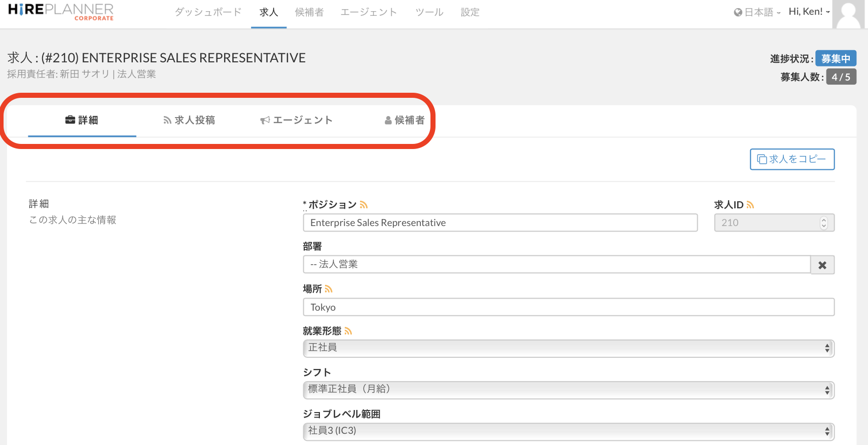Expand the シフト dropdown
Image resolution: width=868 pixels, height=445 pixels.
pyautogui.click(x=568, y=390)
